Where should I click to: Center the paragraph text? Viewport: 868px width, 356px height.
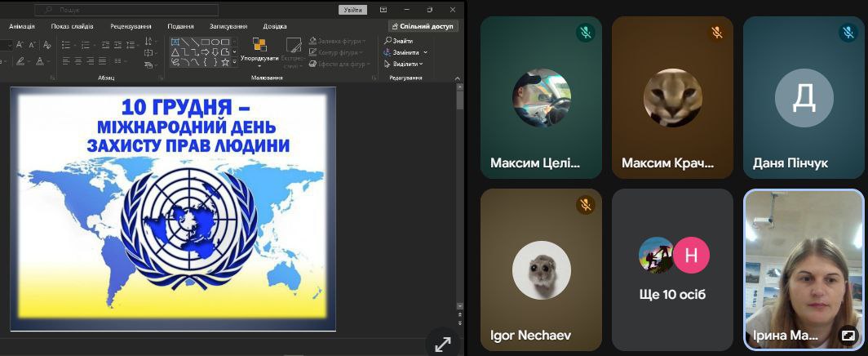tap(77, 61)
